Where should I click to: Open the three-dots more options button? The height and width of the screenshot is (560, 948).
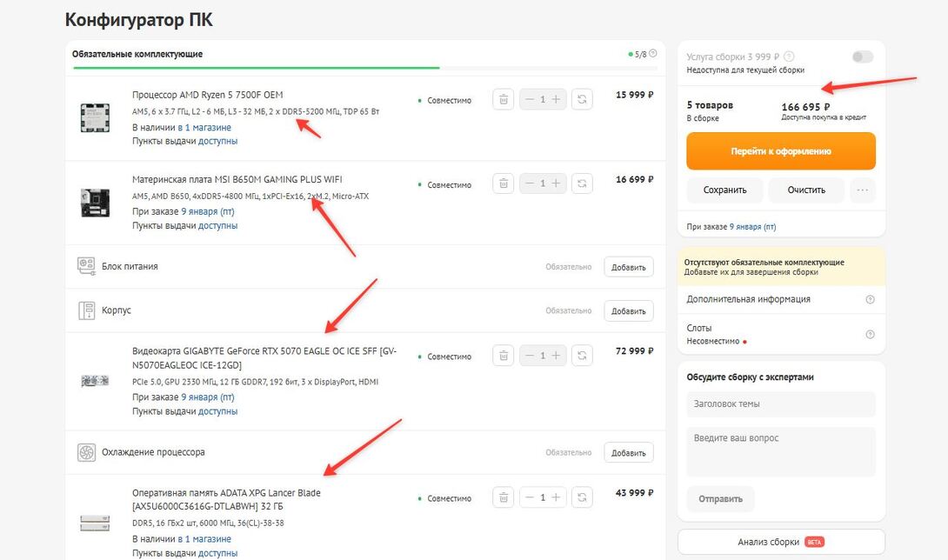coord(863,190)
